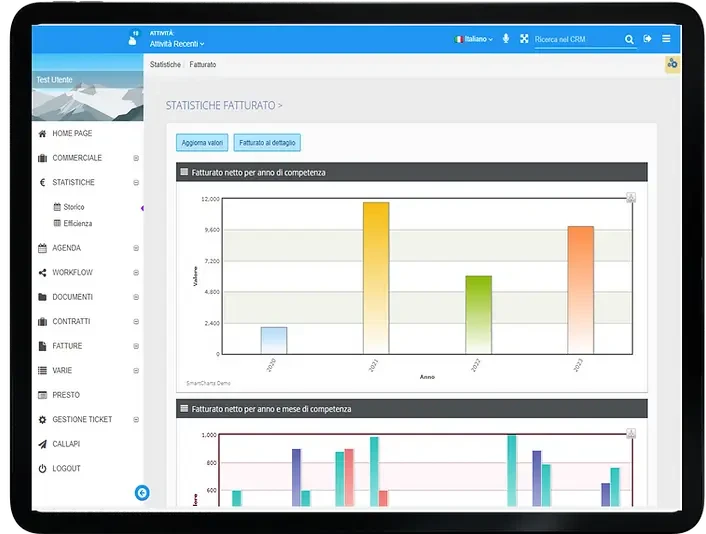Open the STATISTICHE menu

pos(73,182)
